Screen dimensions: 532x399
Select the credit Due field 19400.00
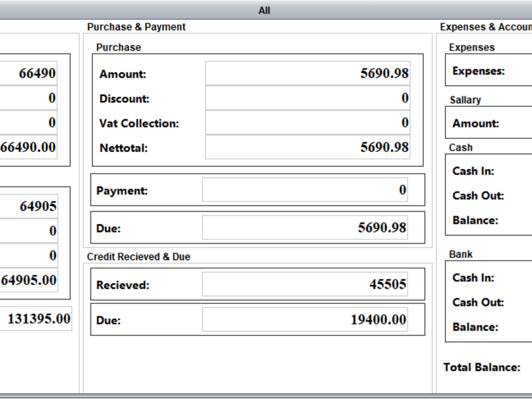[305, 320]
